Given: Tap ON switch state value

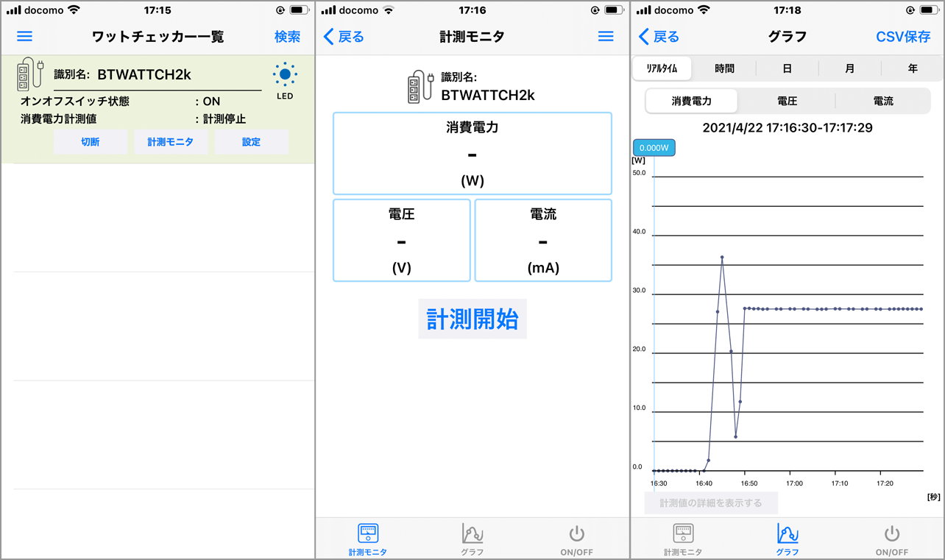Looking at the screenshot, I should [x=211, y=102].
